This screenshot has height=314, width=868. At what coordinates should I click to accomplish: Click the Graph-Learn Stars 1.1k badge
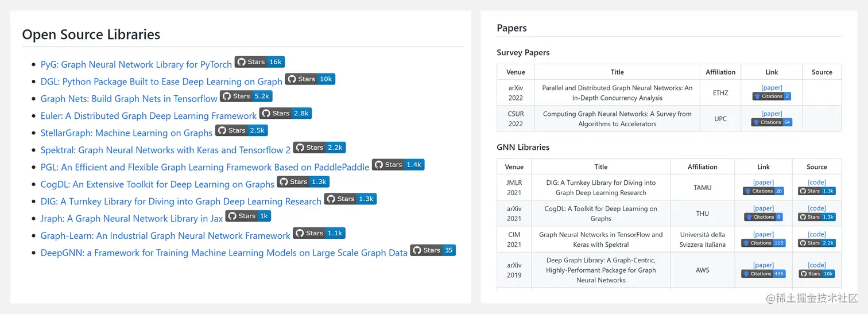coord(319,234)
